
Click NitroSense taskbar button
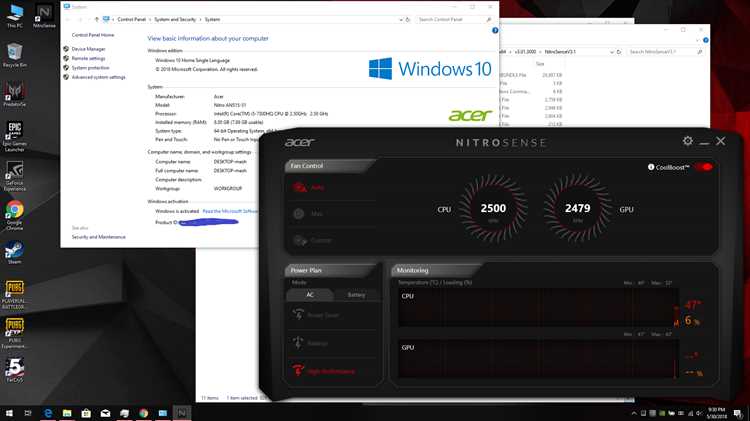click(182, 413)
